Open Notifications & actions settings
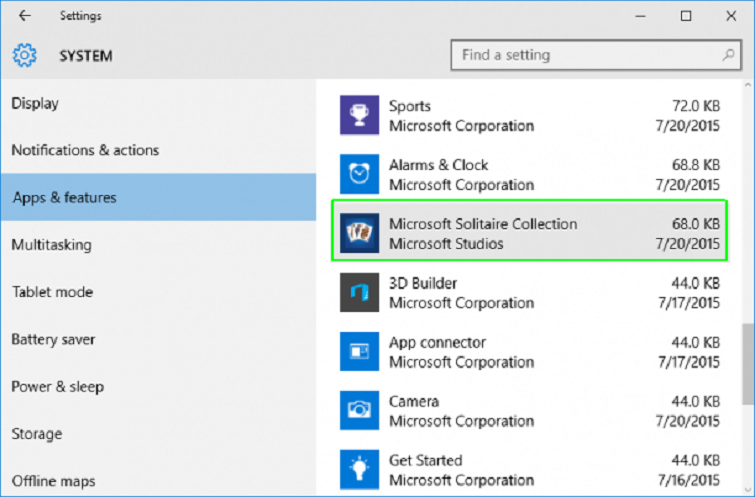This screenshot has height=497, width=755. coord(85,150)
